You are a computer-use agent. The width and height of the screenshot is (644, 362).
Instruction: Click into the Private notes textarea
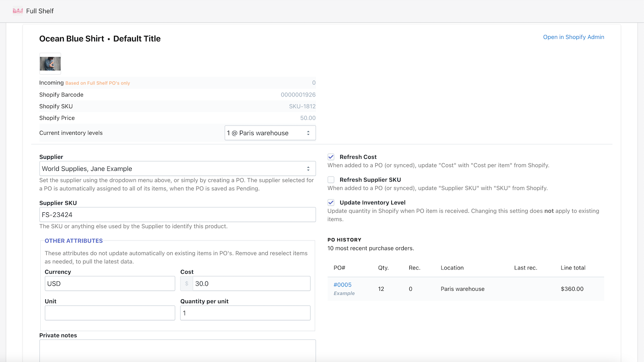(177, 351)
